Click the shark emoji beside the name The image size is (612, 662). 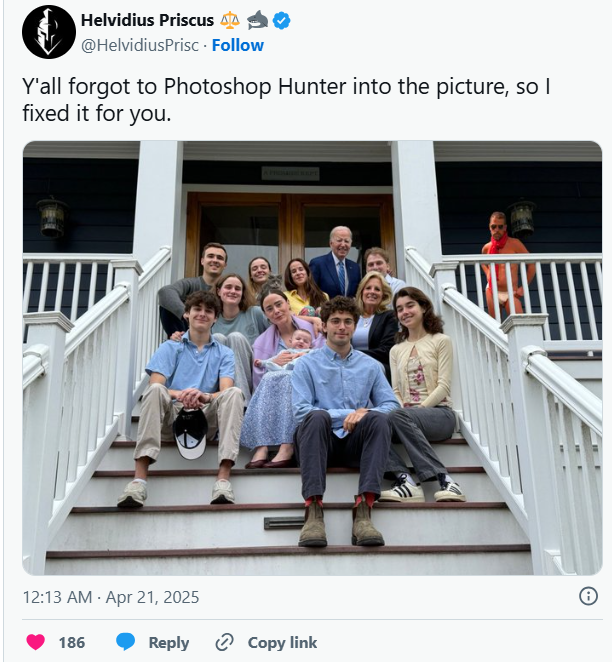(257, 20)
